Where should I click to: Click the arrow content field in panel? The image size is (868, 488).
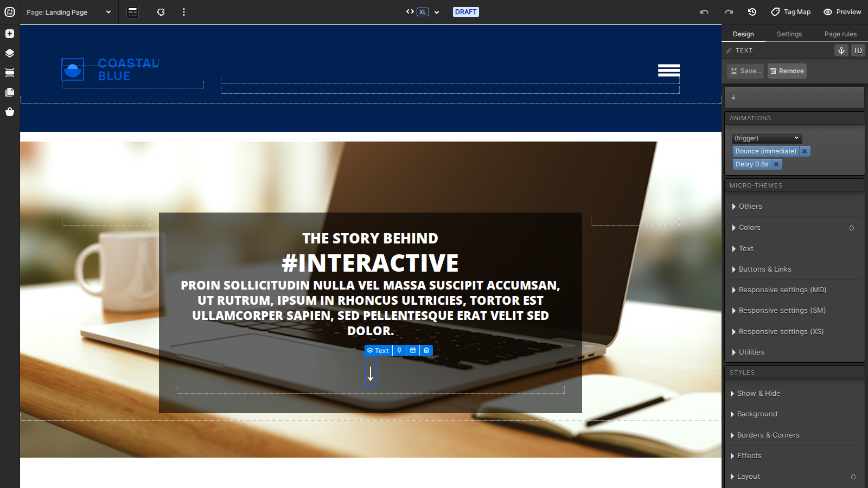point(794,98)
